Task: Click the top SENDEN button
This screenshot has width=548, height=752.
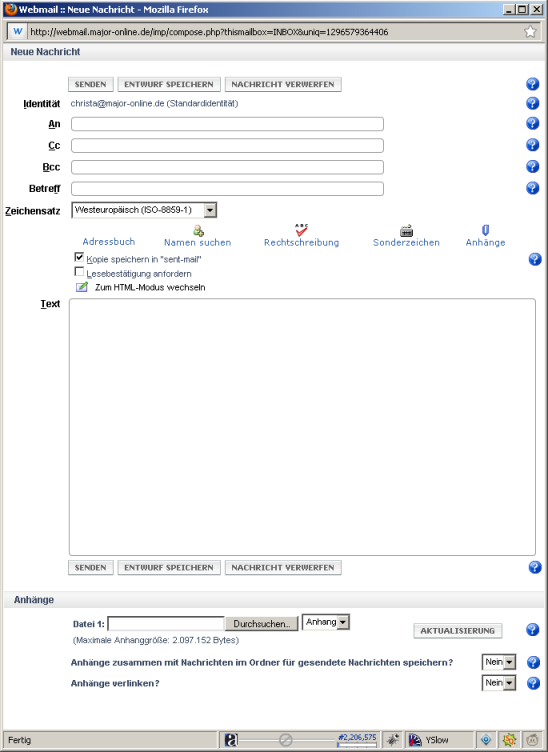Action: pos(91,84)
